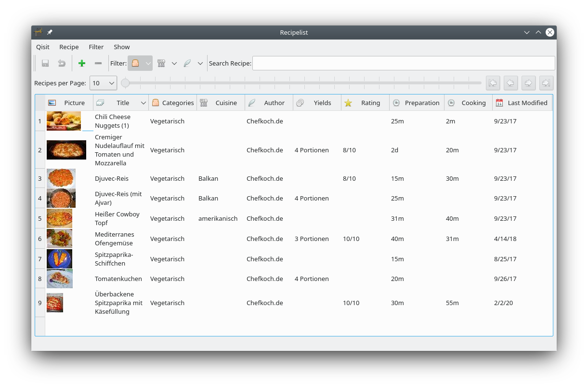This screenshot has width=588, height=388.
Task: Go to the previous recipes page
Action: tap(510, 83)
